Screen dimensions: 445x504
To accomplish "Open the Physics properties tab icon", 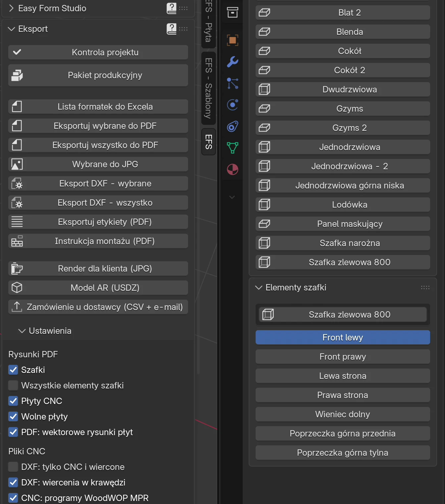I will [x=232, y=105].
